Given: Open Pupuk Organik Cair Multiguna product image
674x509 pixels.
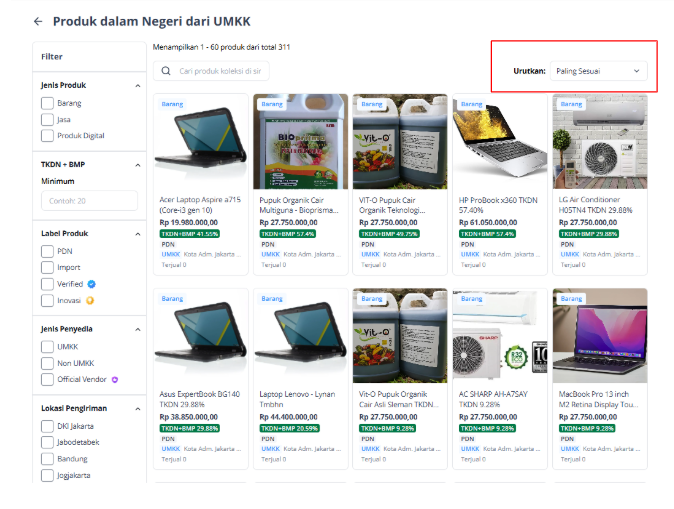Looking at the screenshot, I should click(300, 141).
